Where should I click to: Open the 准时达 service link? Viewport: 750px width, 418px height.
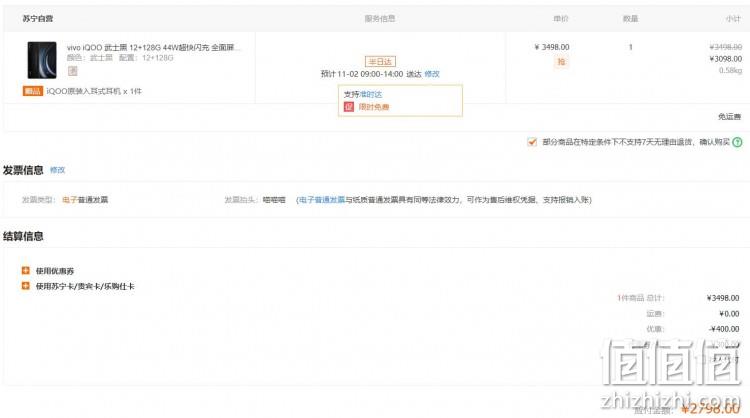[x=371, y=94]
